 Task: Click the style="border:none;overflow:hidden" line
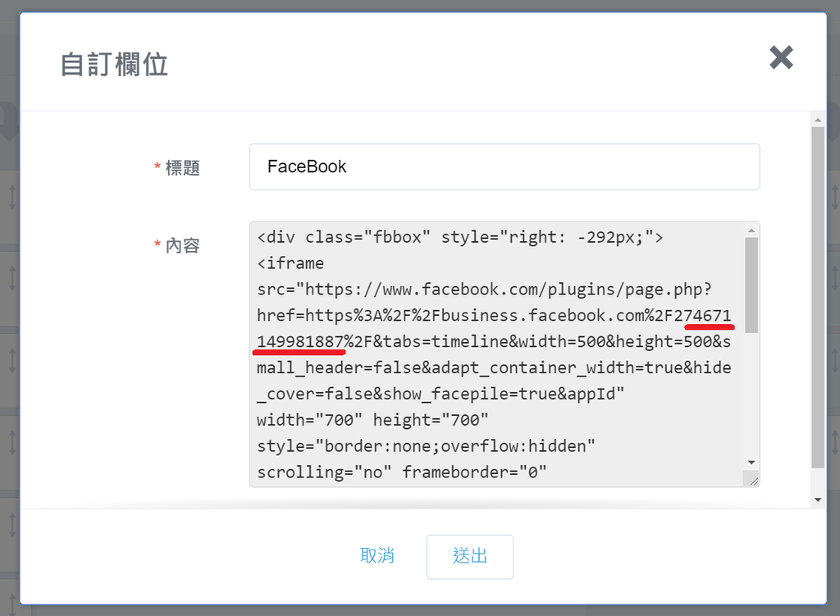click(x=426, y=446)
